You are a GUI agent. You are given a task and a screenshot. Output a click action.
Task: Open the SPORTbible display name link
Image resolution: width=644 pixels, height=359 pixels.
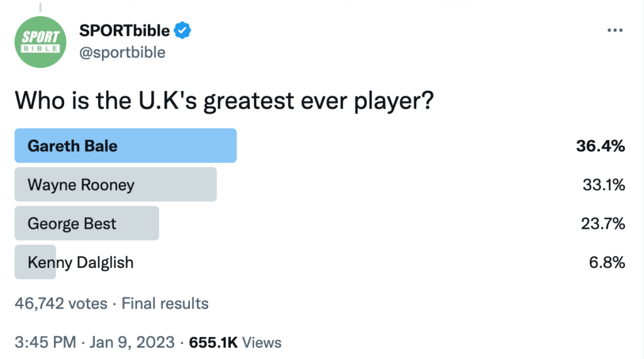click(x=125, y=30)
